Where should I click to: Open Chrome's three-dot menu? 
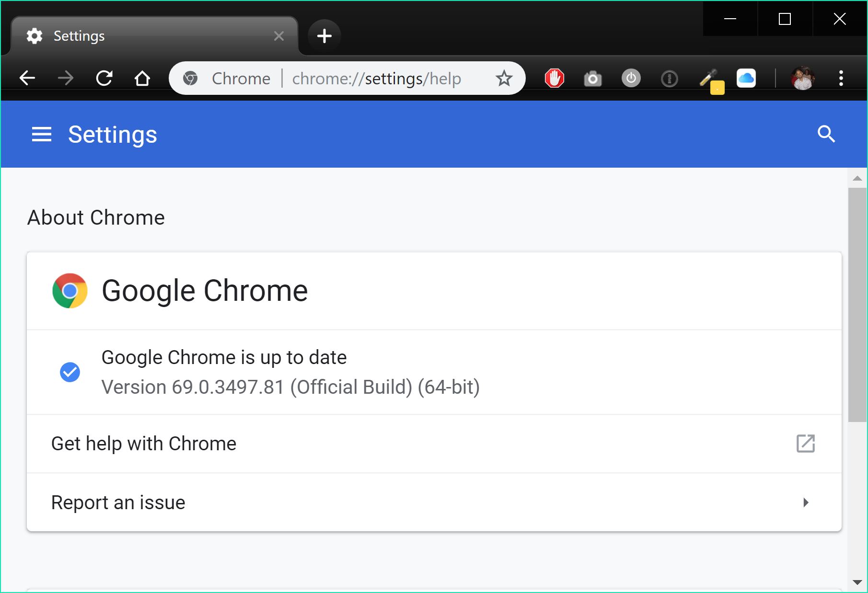click(x=840, y=78)
